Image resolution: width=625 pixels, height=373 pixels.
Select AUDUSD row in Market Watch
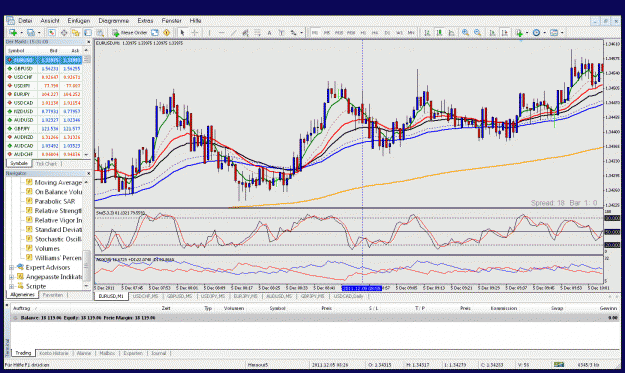(44, 120)
